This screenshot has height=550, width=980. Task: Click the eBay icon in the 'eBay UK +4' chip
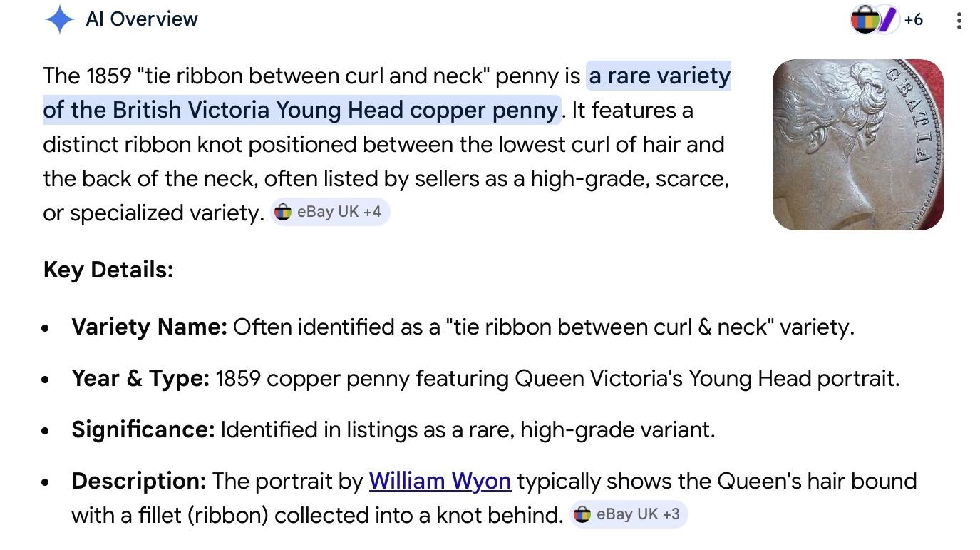(x=283, y=212)
